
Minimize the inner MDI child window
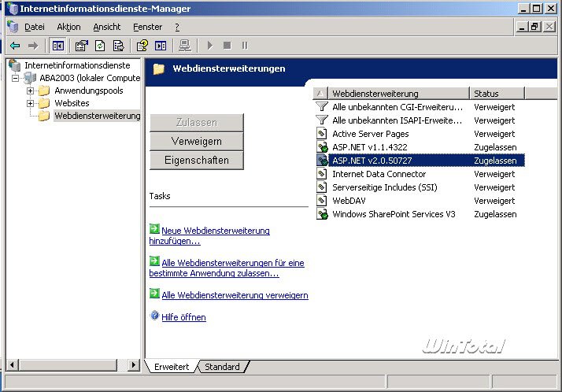522,27
